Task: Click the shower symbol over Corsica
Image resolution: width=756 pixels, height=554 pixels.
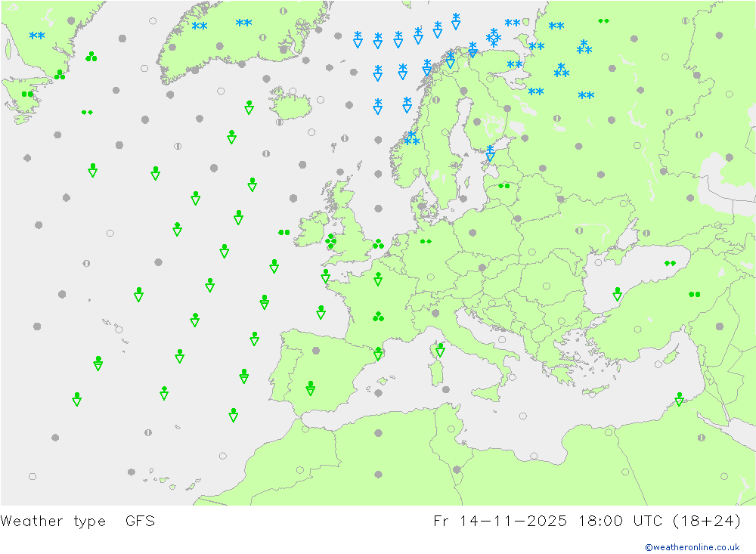Action: pyautogui.click(x=440, y=350)
